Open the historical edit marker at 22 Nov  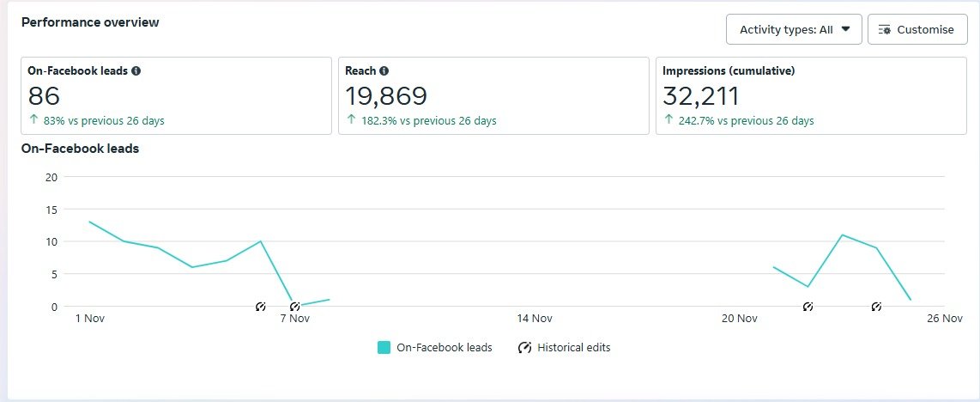click(808, 307)
